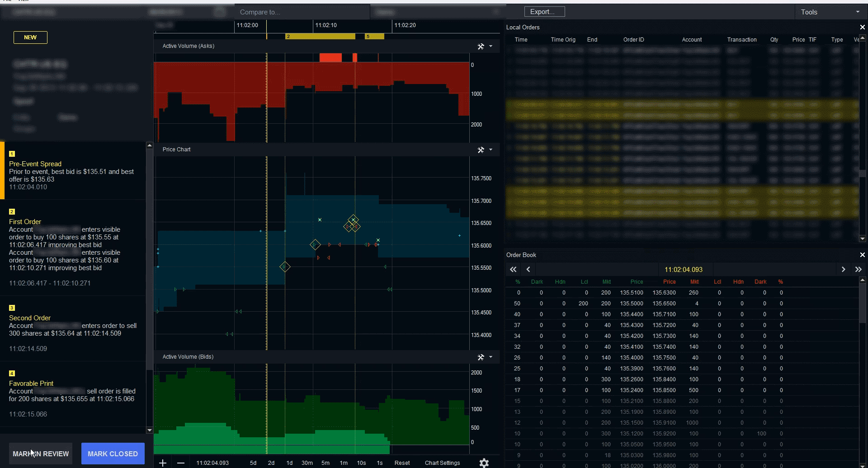Open the Active Volume (Asks) tools icon
This screenshot has width=868, height=468.
pyautogui.click(x=481, y=46)
